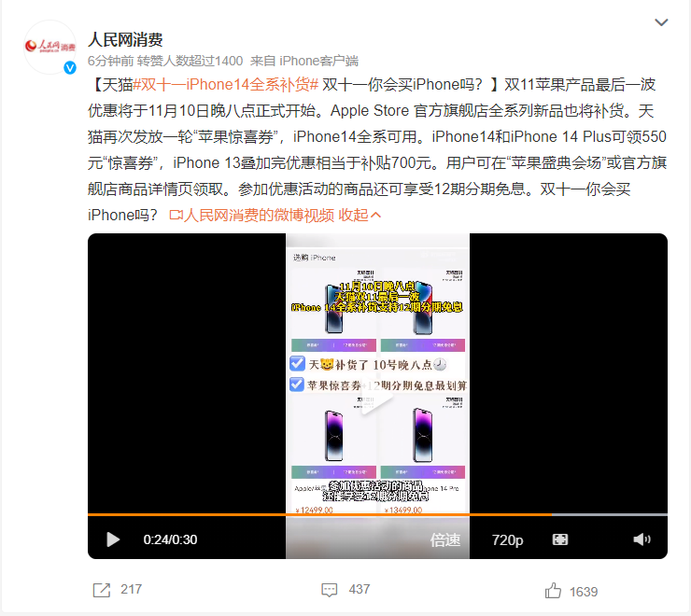
Task: Collapse the post with 收起
Action: (360, 215)
